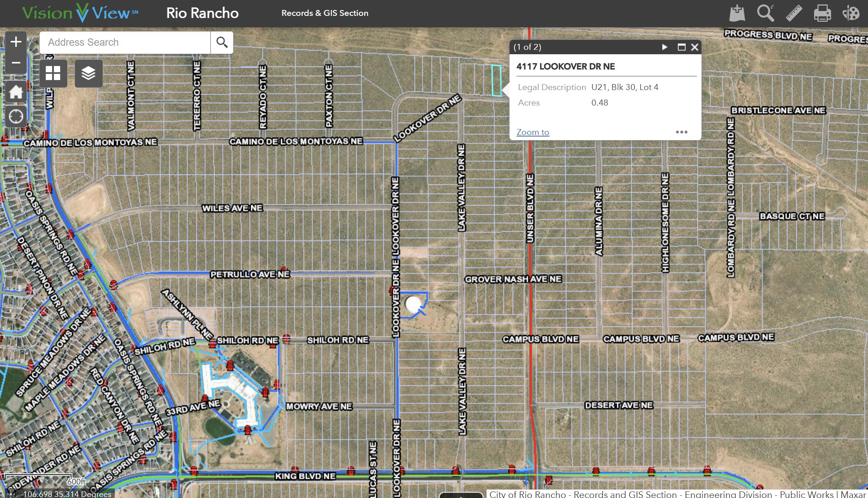Click the Zoom to link
The height and width of the screenshot is (498, 868).
[x=532, y=132]
